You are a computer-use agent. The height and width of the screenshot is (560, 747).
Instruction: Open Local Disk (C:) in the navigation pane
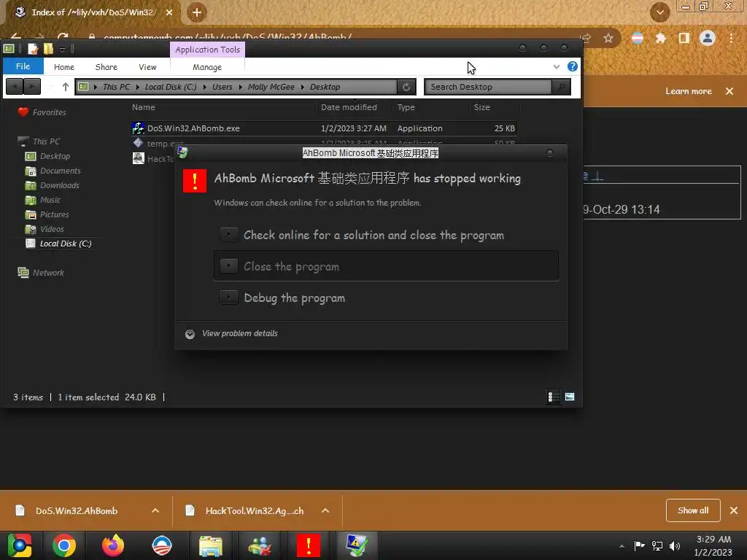[x=65, y=244]
